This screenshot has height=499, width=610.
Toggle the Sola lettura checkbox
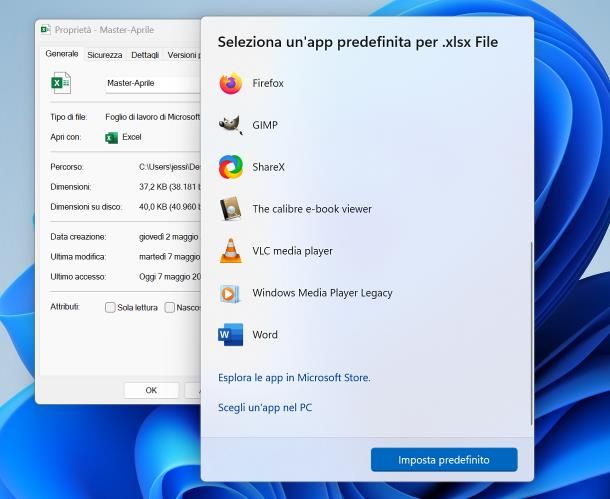(110, 308)
